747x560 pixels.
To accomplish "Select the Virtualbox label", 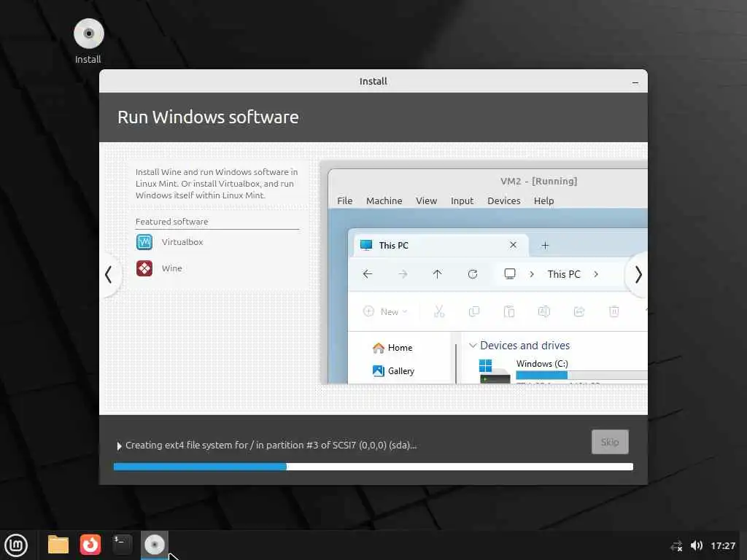I will click(x=182, y=242).
